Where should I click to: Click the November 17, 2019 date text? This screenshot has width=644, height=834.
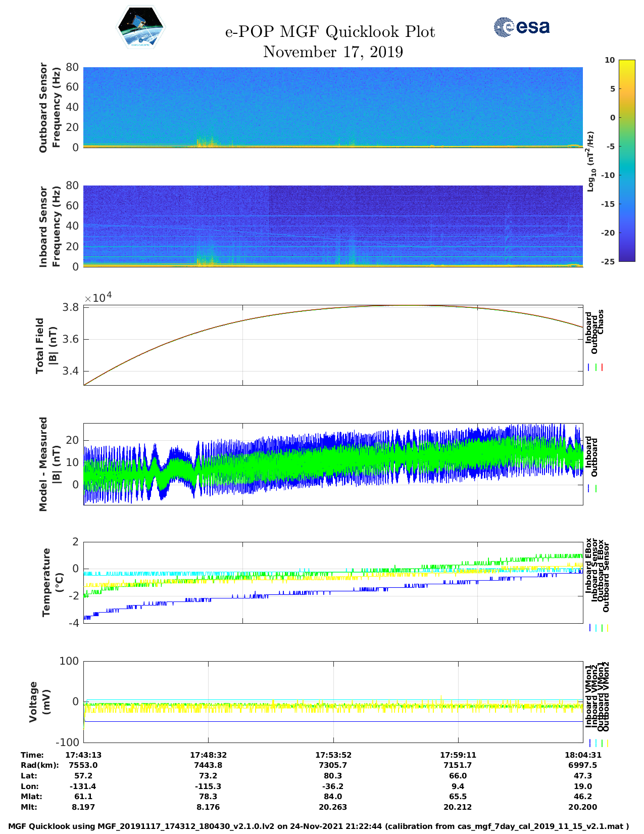[333, 52]
